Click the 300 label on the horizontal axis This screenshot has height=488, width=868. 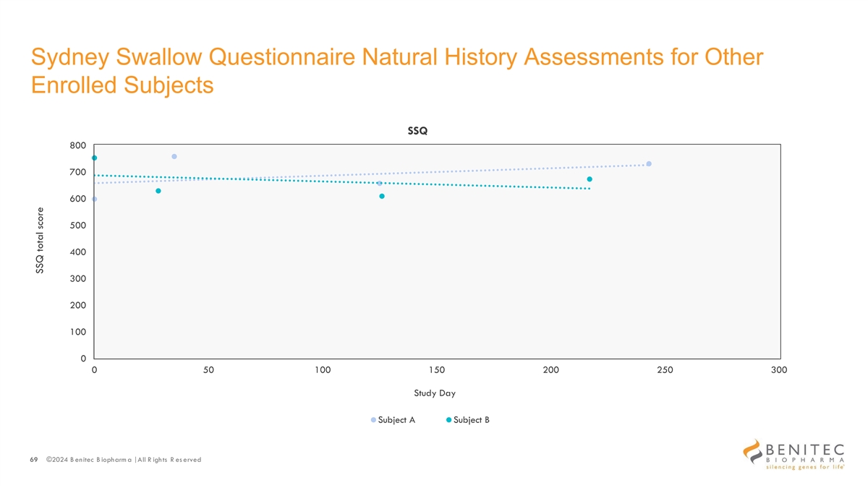click(x=778, y=370)
